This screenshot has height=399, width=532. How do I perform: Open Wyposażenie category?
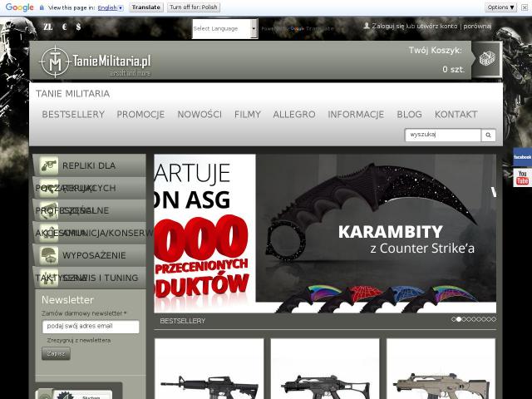(x=90, y=255)
